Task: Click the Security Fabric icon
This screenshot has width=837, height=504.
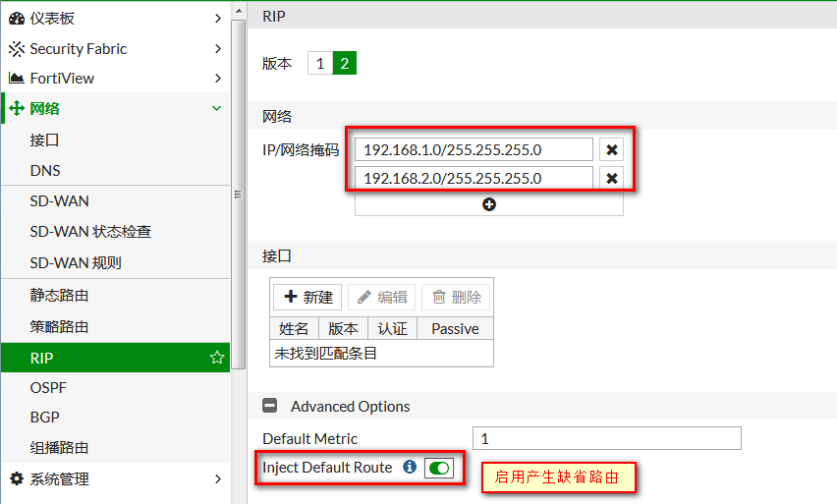Action: 16,49
